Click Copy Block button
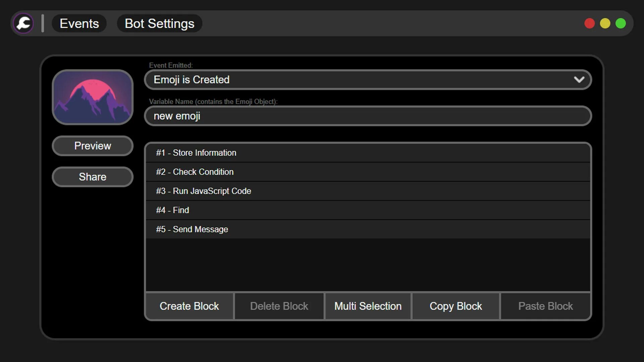 (x=455, y=306)
